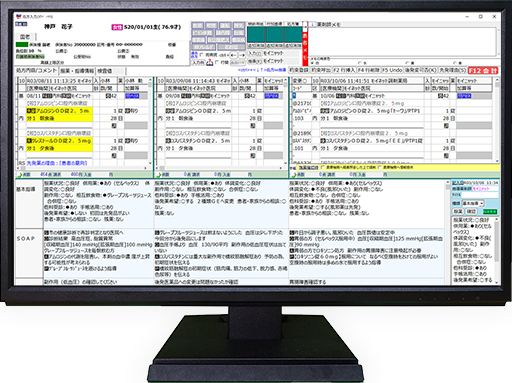Open the 種類 基本指導 dropdown
Viewport: 512px width, 383px height.
pos(473,203)
